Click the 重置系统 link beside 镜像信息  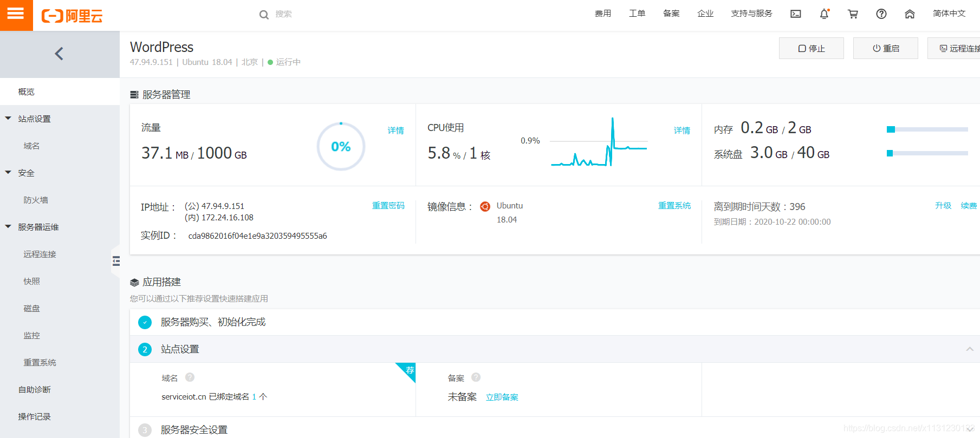point(674,206)
